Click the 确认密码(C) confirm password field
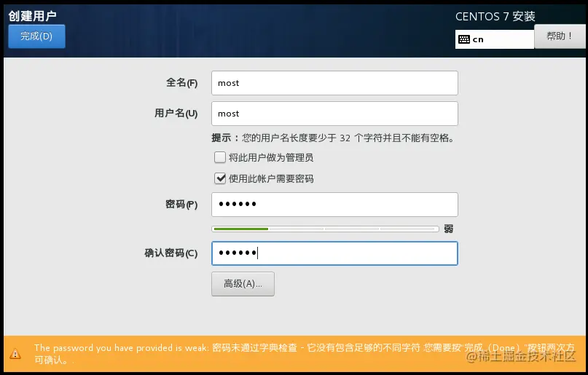The height and width of the screenshot is (375, 588). pyautogui.click(x=334, y=253)
